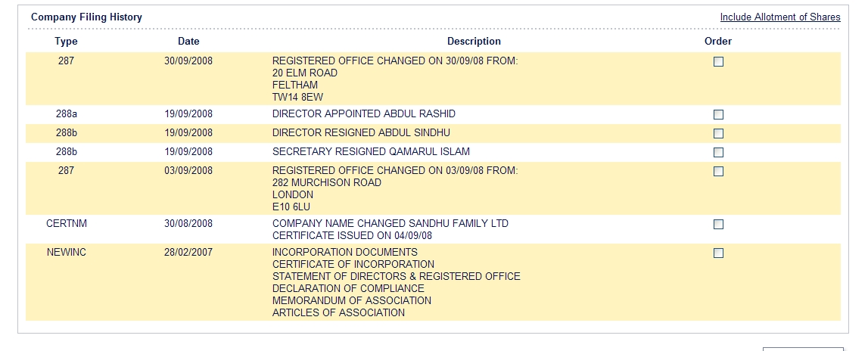
Task: Tick order checkbox for CERTNM company name change
Action: pos(718,224)
